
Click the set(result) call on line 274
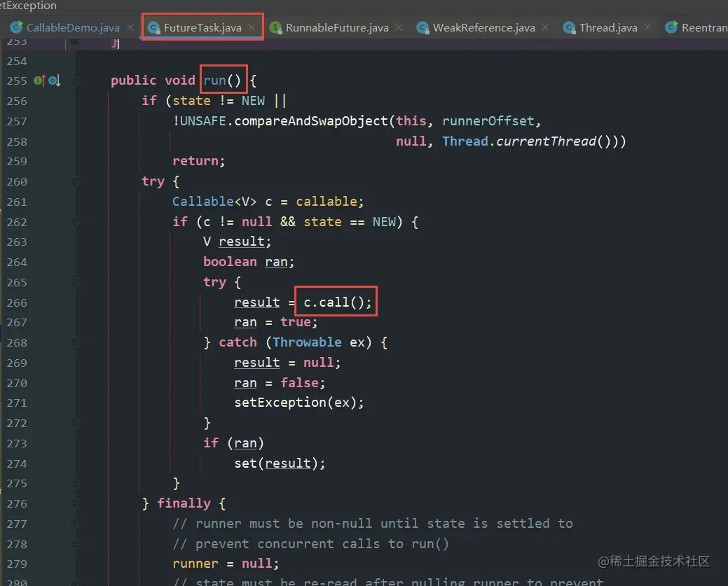280,463
